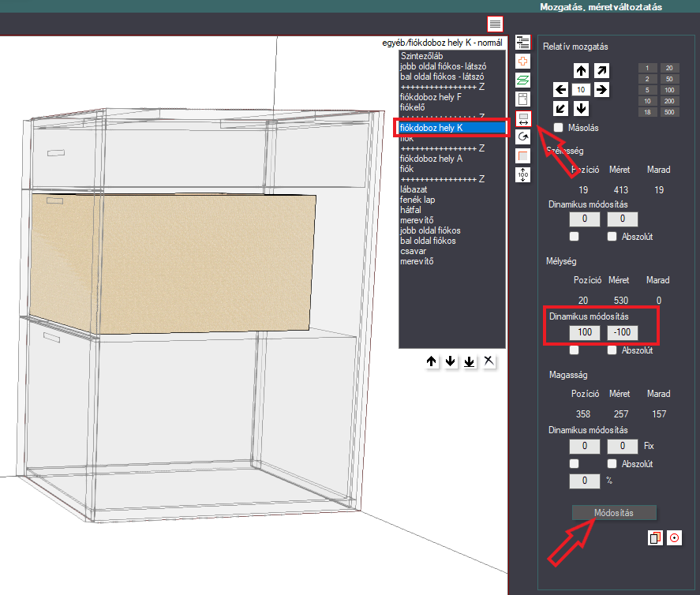Select 'fiókdoboz hely A' list entry

pyautogui.click(x=431, y=159)
